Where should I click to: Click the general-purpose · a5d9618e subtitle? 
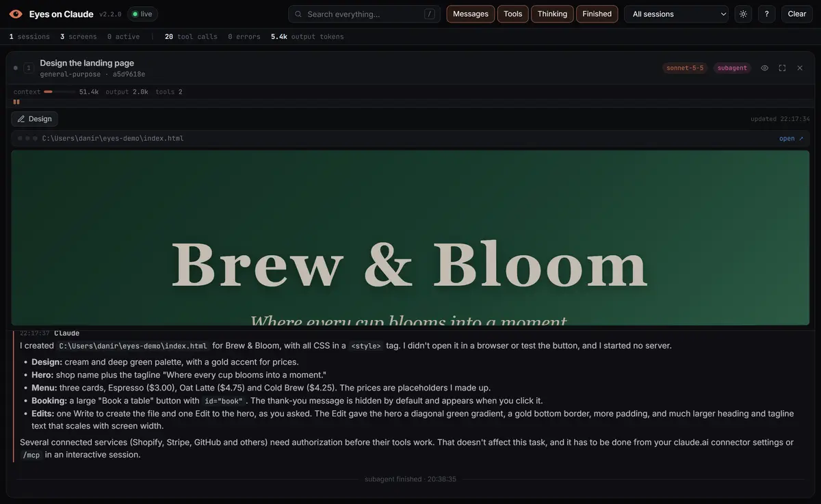(92, 74)
